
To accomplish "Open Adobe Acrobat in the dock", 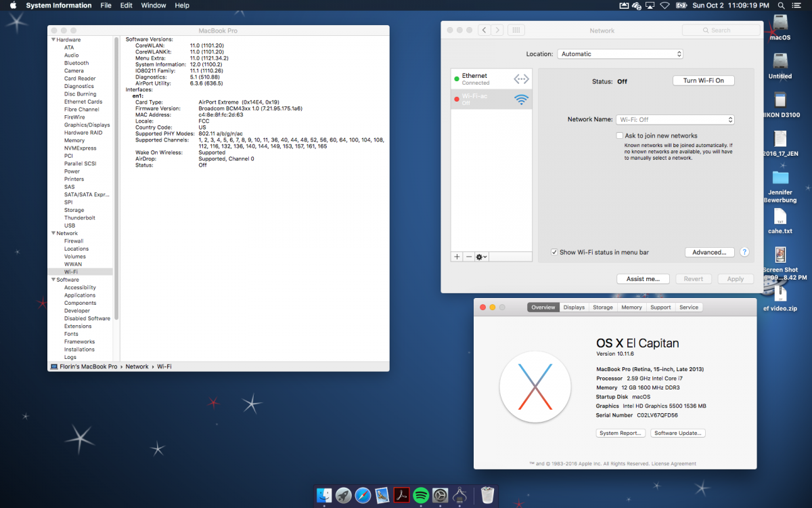I will (401, 495).
